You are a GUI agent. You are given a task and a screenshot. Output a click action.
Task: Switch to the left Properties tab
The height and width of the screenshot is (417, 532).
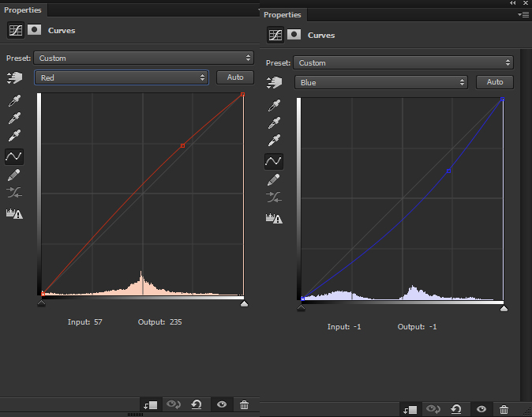[23, 10]
